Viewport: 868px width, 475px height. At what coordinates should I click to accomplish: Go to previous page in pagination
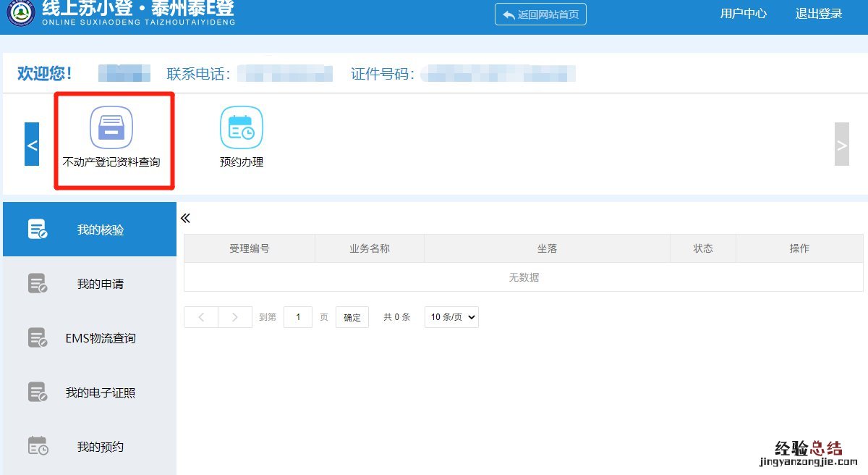tap(201, 317)
